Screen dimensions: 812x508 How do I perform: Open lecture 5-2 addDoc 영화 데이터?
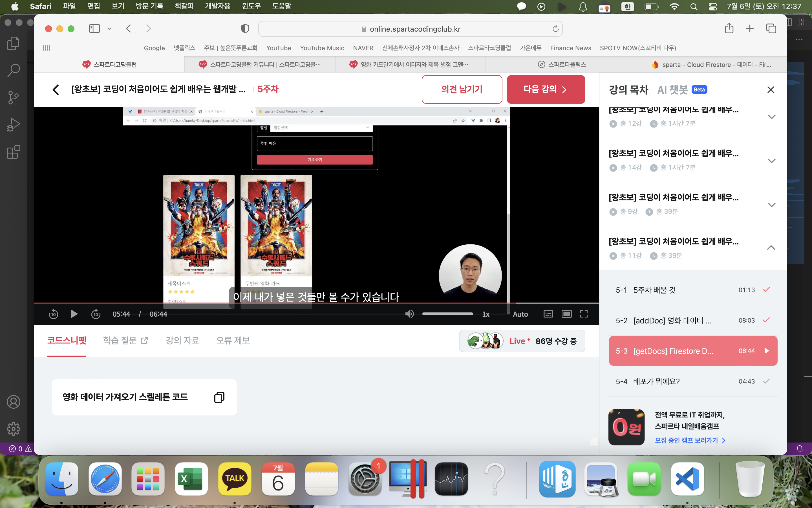point(693,321)
